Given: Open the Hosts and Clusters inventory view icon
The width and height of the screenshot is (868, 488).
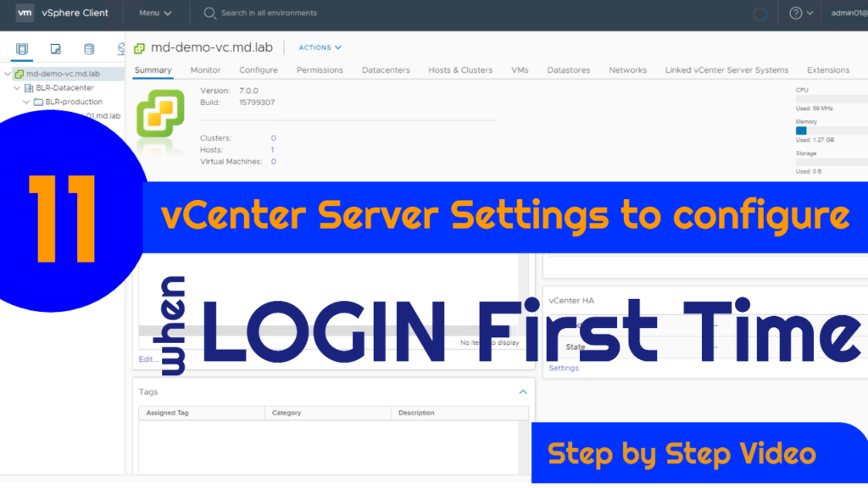Looking at the screenshot, I should 22,49.
